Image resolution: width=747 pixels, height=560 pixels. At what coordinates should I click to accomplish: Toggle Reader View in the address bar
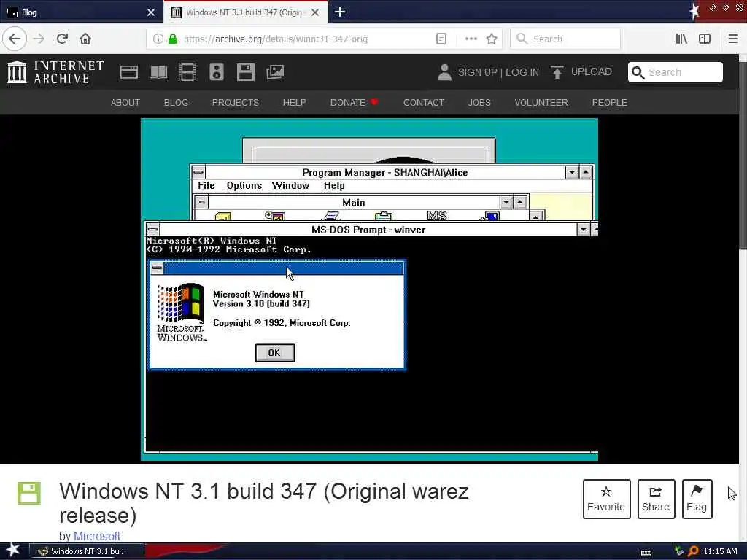pos(441,39)
